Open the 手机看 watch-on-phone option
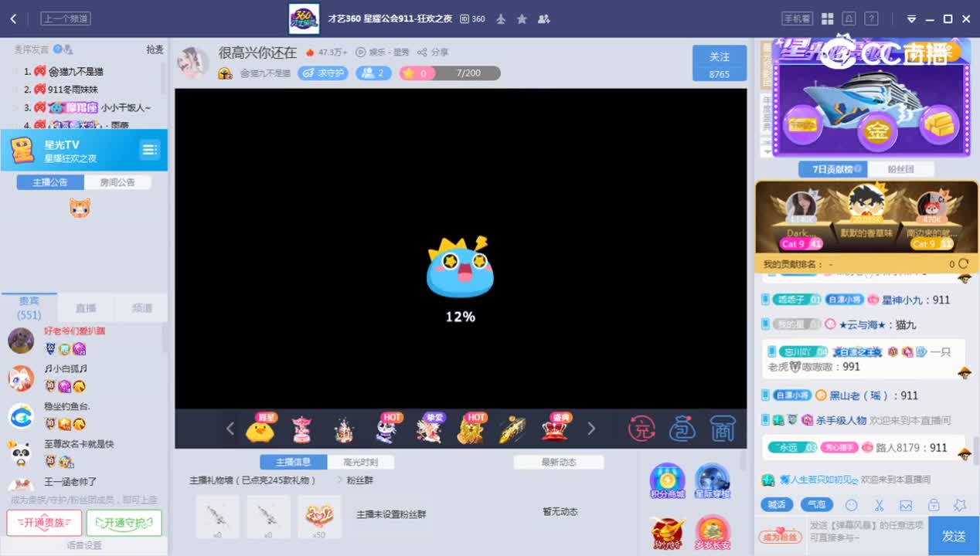The width and height of the screenshot is (980, 556). (x=797, y=19)
